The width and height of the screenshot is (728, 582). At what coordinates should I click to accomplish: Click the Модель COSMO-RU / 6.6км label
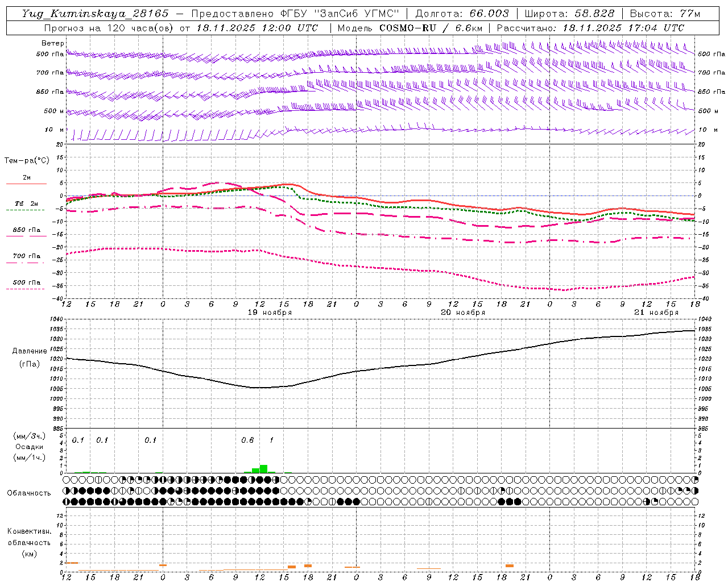coord(410,28)
